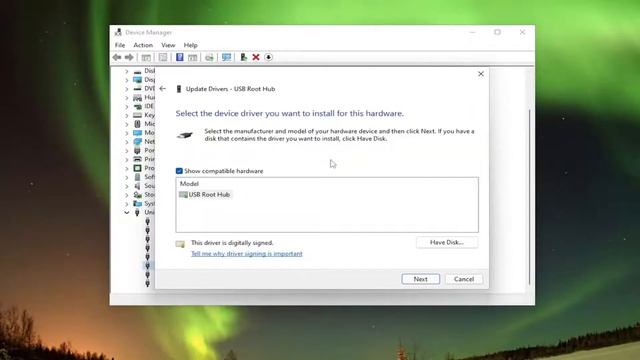The width and height of the screenshot is (640, 360).
Task: Open the View menu
Action: point(168,45)
